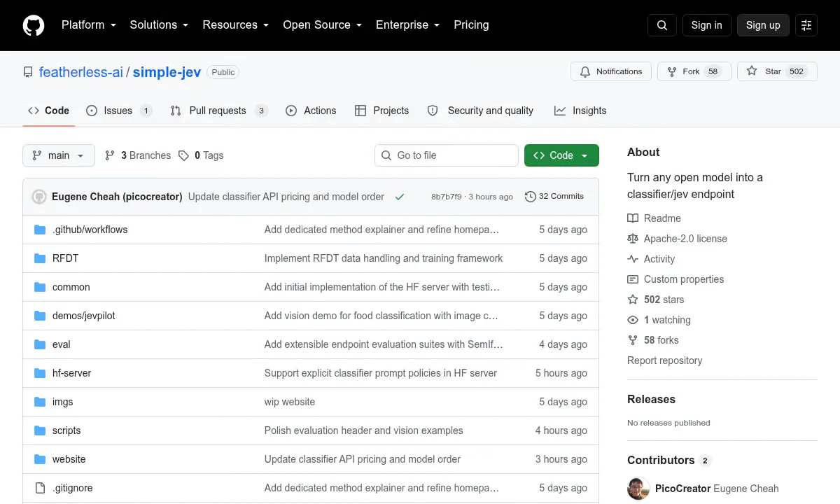Click the star icon in the Star button
840x504 pixels.
752,71
